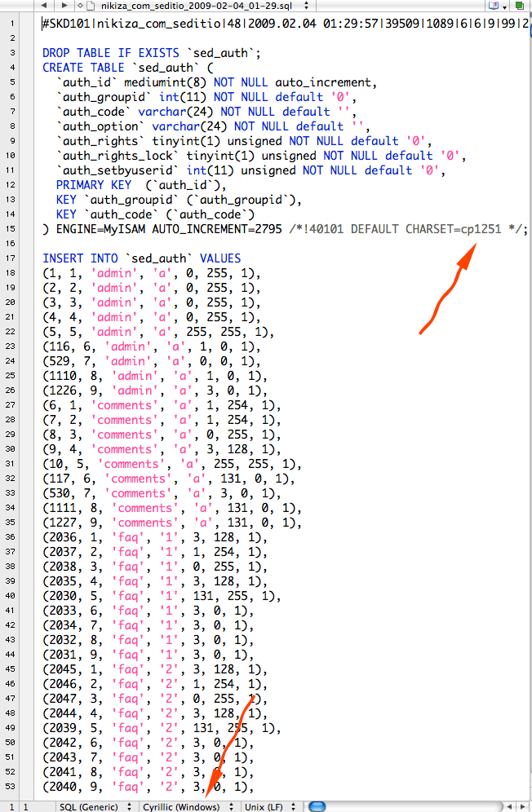The height and width of the screenshot is (812, 532).
Task: Click line number 17 in the gutter
Action: [12, 258]
